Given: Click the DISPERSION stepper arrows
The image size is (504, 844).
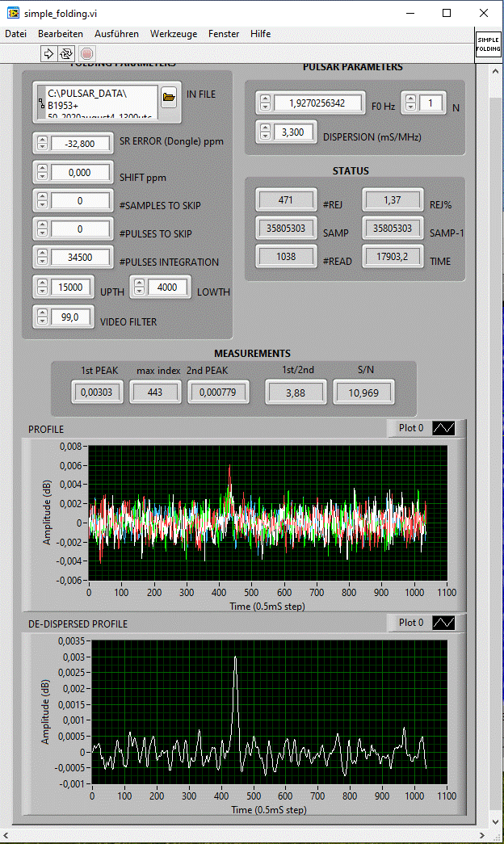Looking at the screenshot, I should (x=265, y=132).
